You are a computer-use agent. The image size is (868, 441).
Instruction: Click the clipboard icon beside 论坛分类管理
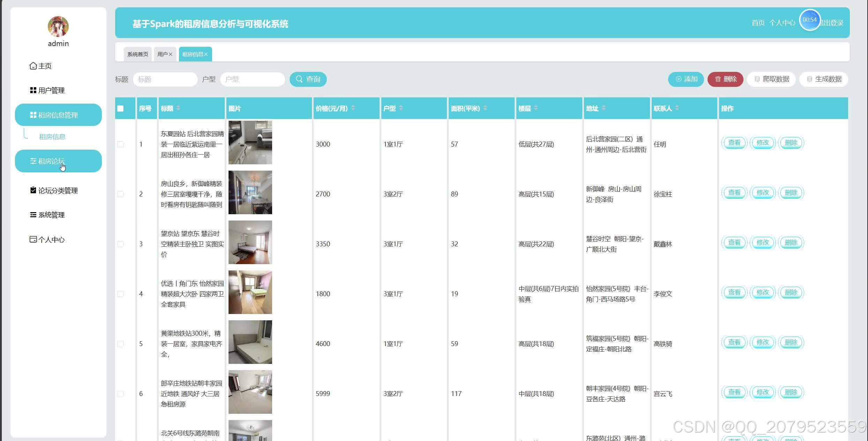33,190
